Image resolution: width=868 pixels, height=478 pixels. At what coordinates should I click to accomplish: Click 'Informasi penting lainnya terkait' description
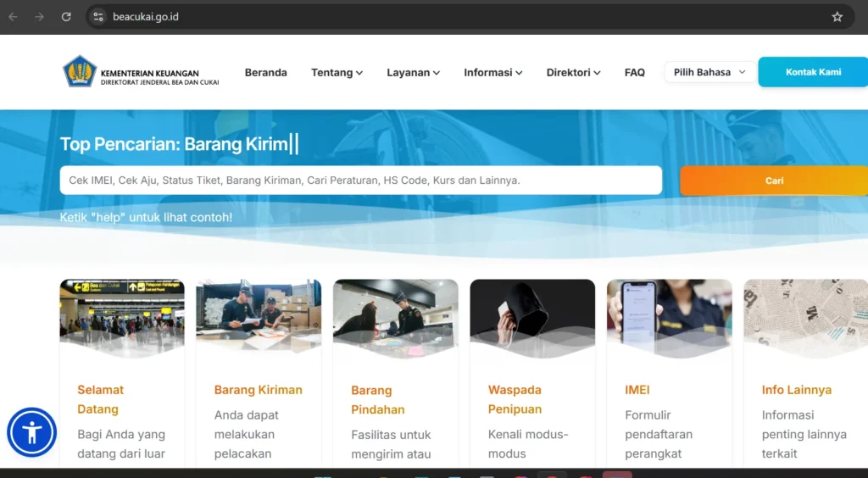[804, 434]
